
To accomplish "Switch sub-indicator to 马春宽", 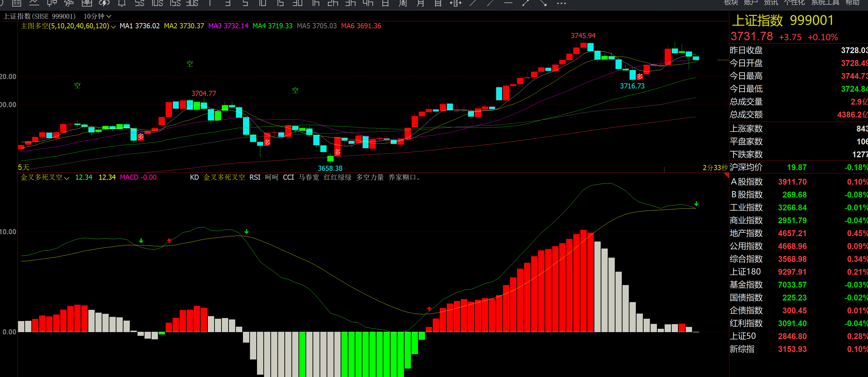I will point(309,177).
